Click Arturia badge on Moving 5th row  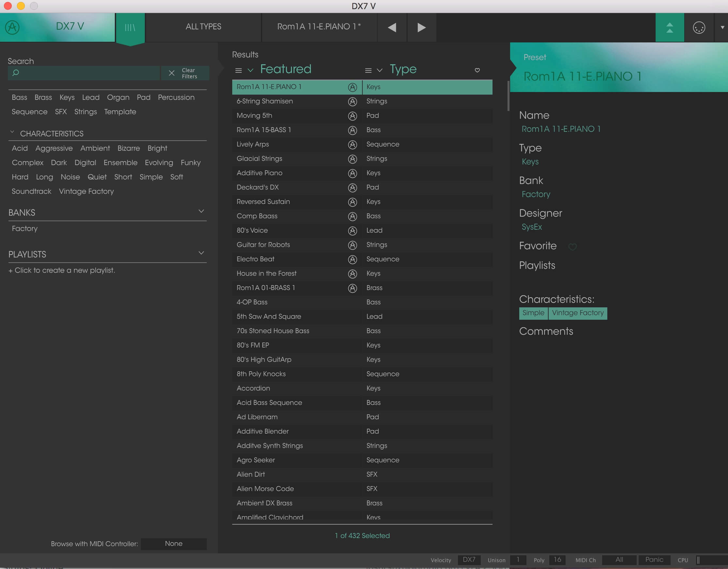352,116
